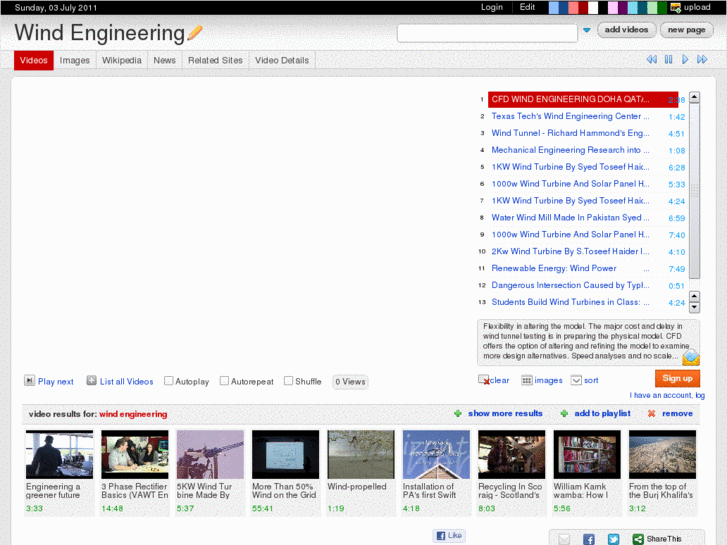Start playback with the play arrow
The height and width of the screenshot is (545, 727).
tap(685, 59)
